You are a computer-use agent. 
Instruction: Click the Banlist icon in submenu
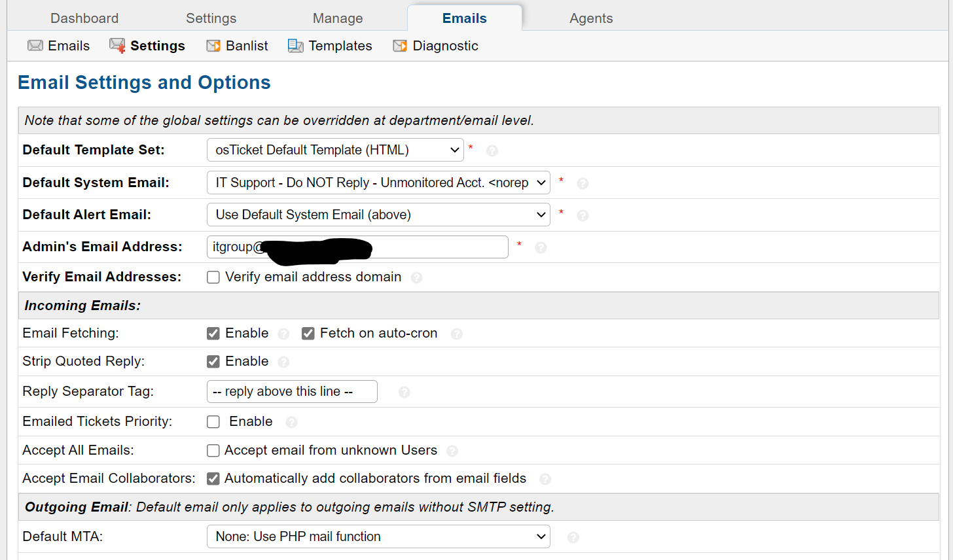pos(213,46)
